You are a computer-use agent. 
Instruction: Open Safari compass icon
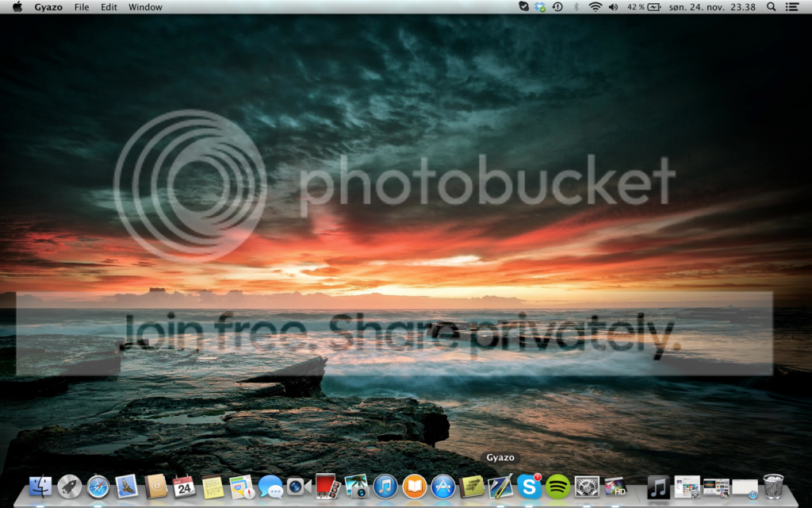98,487
